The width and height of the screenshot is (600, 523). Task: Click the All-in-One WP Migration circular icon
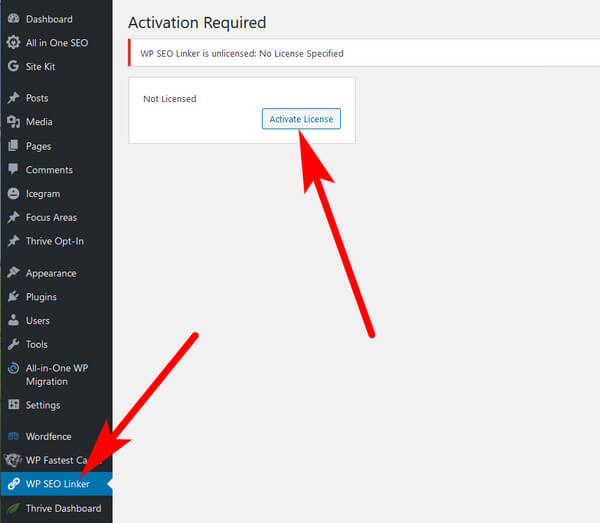point(13,368)
